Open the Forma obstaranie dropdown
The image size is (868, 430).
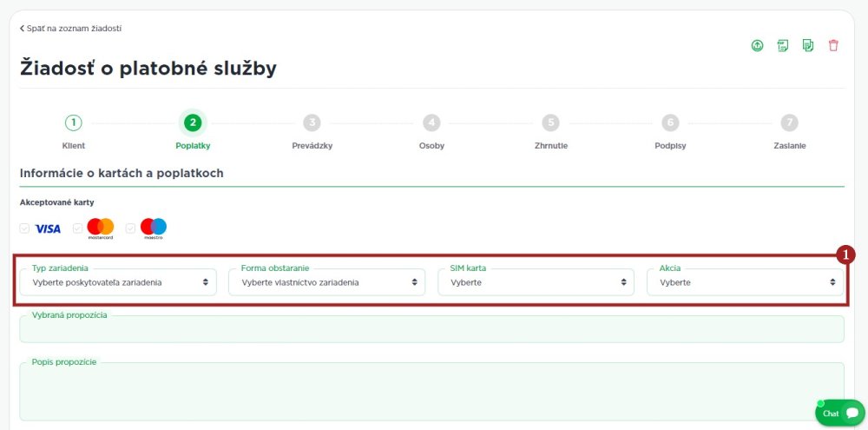coord(326,282)
